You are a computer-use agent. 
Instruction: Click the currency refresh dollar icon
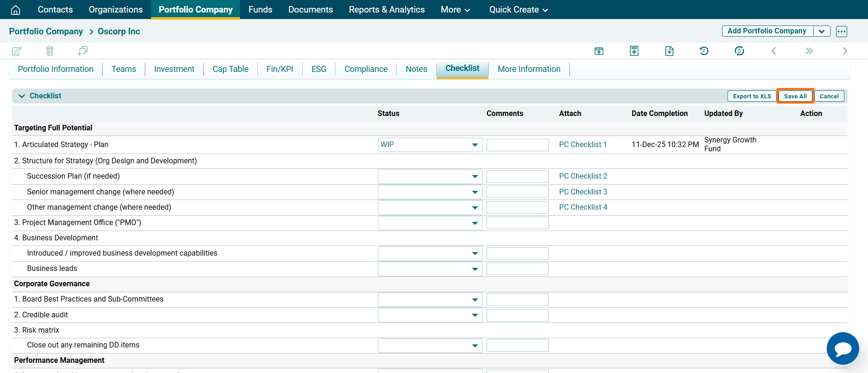point(739,51)
